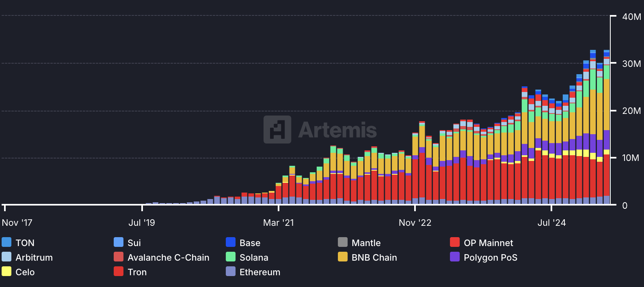The width and height of the screenshot is (644, 287).
Task: Click the Mantle legend color swatch
Action: (x=343, y=242)
